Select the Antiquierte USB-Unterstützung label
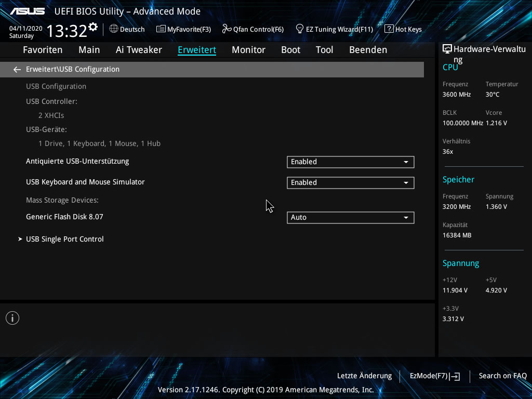The width and height of the screenshot is (532, 399). (77, 161)
